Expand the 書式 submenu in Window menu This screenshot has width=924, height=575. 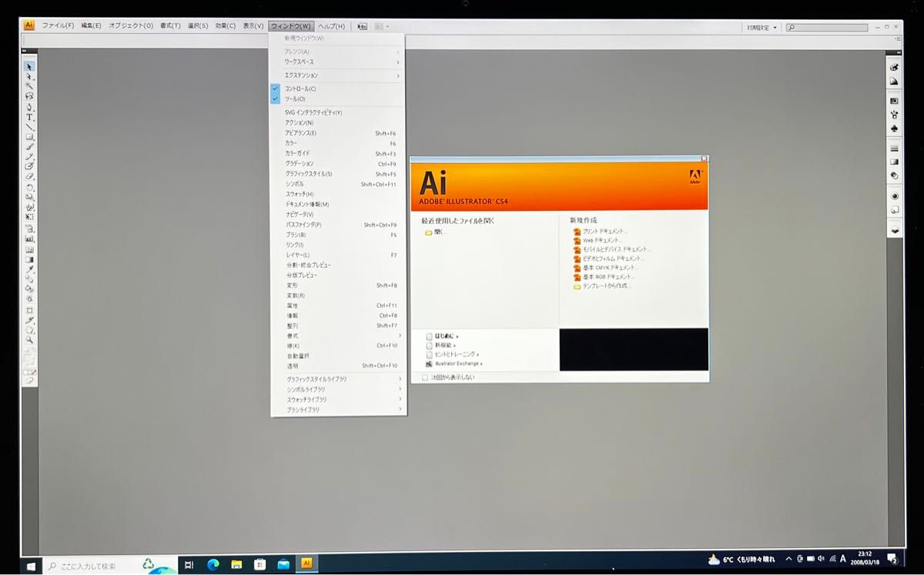click(338, 336)
